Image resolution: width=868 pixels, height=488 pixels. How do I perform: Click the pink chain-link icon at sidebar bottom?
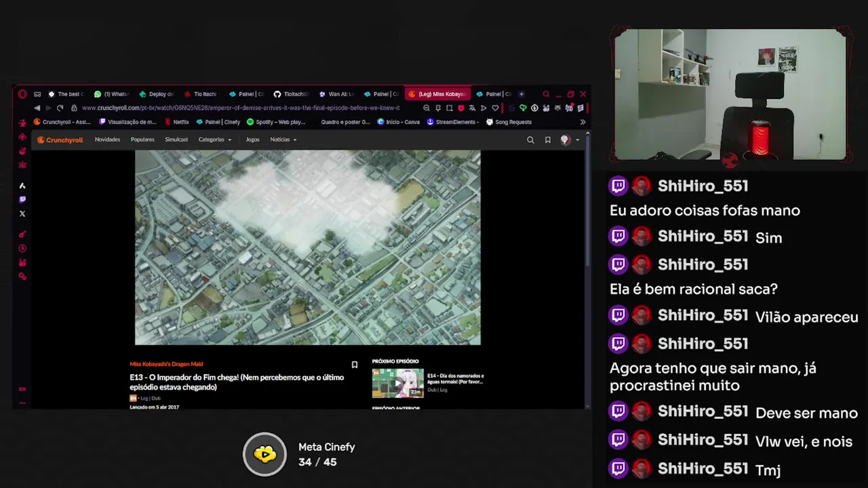click(22, 277)
